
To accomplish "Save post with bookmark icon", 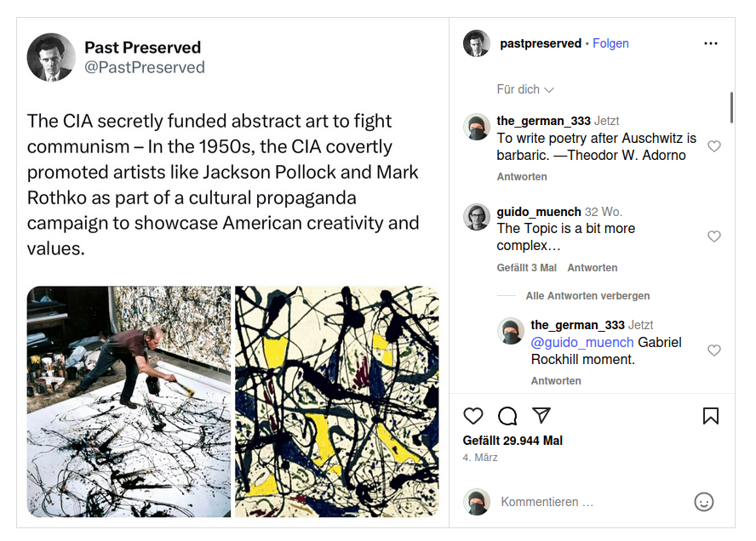I will click(711, 416).
